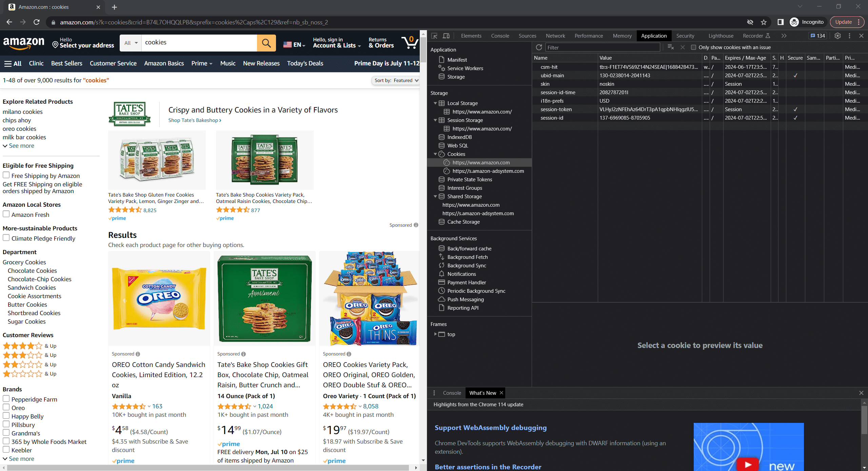
Task: Toggle the device toolbar icon in DevTools
Action: [x=446, y=36]
